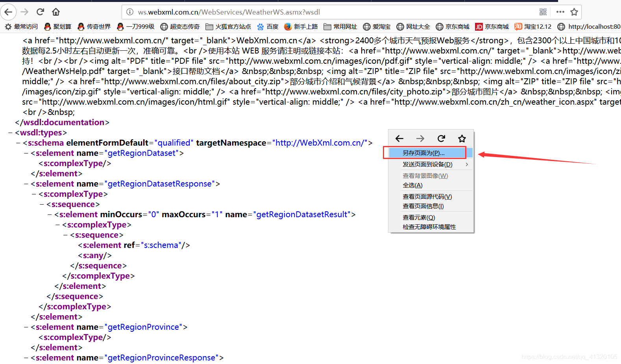The height and width of the screenshot is (364, 621).
Task: Reload the page with toolbar refresh icon
Action: pyautogui.click(x=40, y=12)
